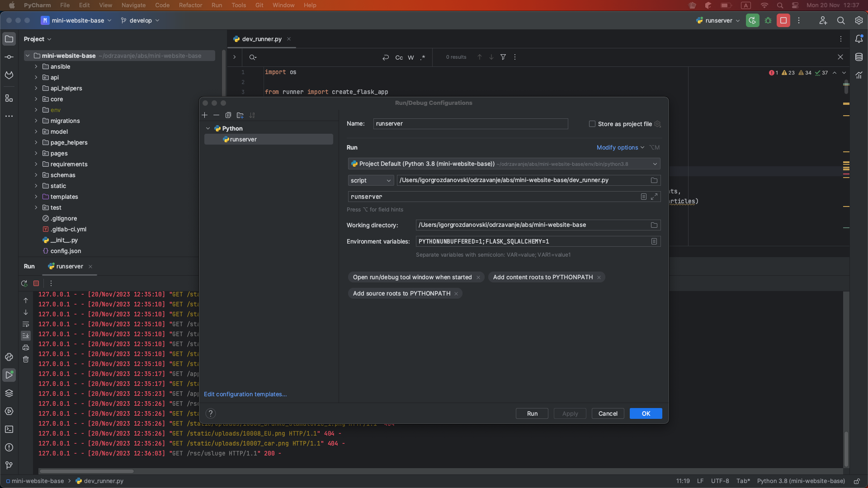Open the Terminal tool window
The width and height of the screenshot is (868, 488).
(x=9, y=429)
